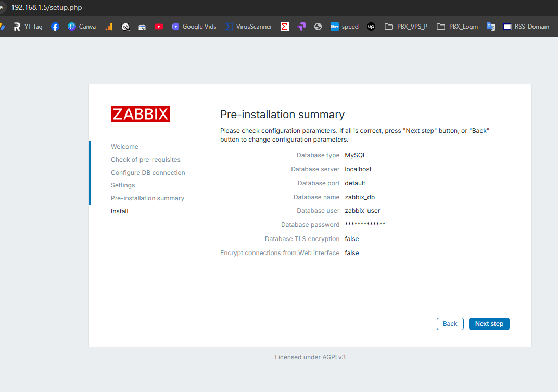
Task: Click the Database TLS encryption label
Action: coord(302,239)
